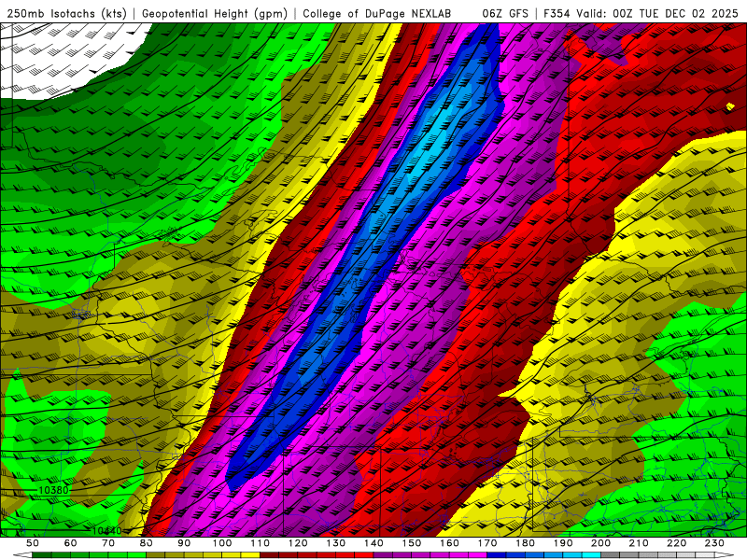Click the 'College of DuPage NEXLAB' label

377,14
